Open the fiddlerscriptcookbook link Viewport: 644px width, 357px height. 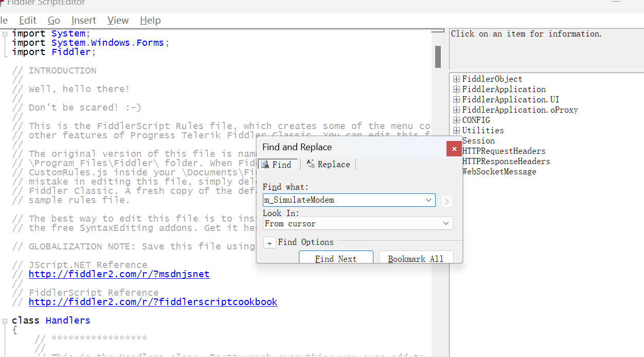tap(153, 302)
